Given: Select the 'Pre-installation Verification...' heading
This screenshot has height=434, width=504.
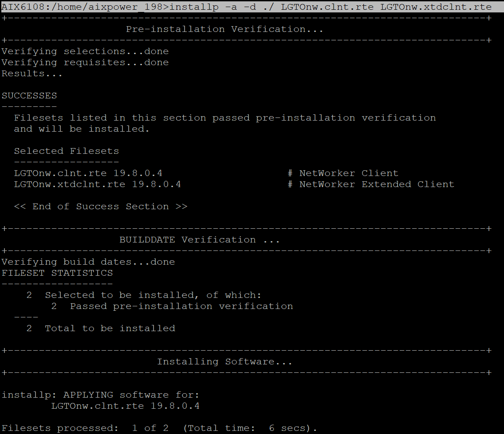Looking at the screenshot, I should pos(224,29).
